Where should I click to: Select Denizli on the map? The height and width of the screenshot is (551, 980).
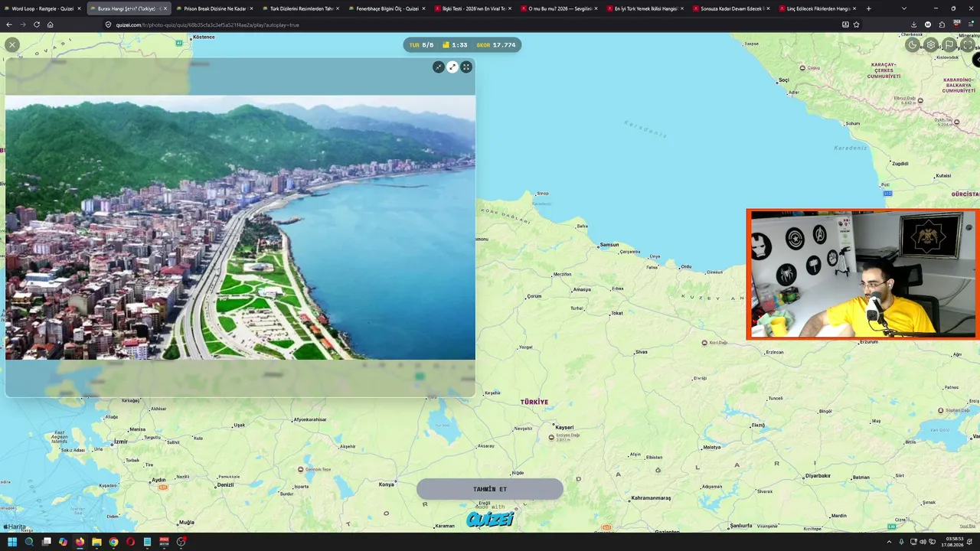[x=225, y=484]
